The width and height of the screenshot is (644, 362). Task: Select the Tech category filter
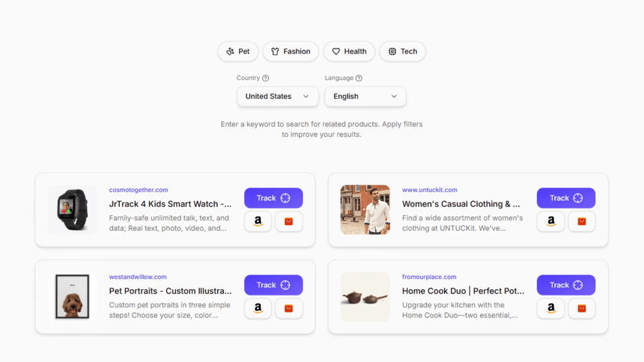click(402, 52)
